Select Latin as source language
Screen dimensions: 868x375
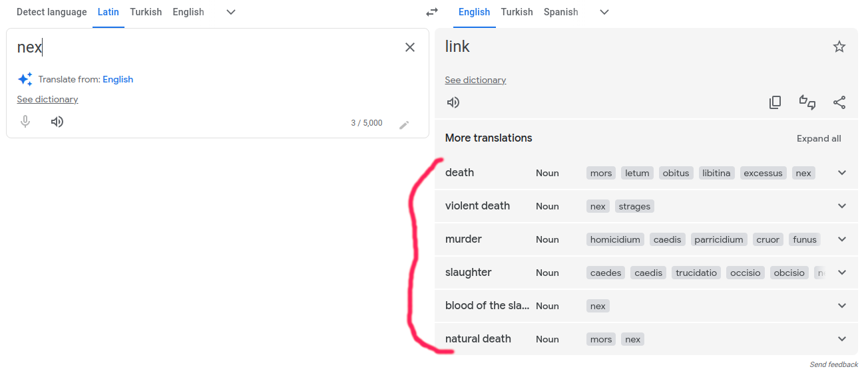(108, 12)
